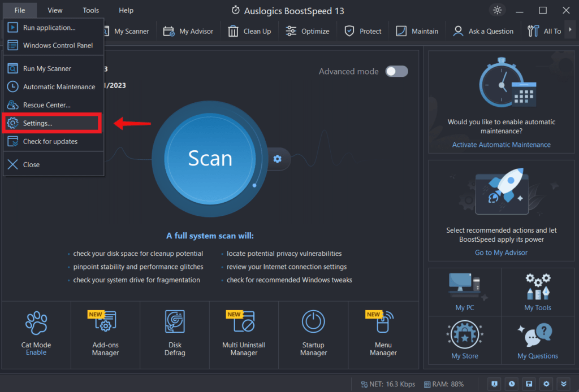
Task: Follow the Go to My Advisor link
Action: 501,252
